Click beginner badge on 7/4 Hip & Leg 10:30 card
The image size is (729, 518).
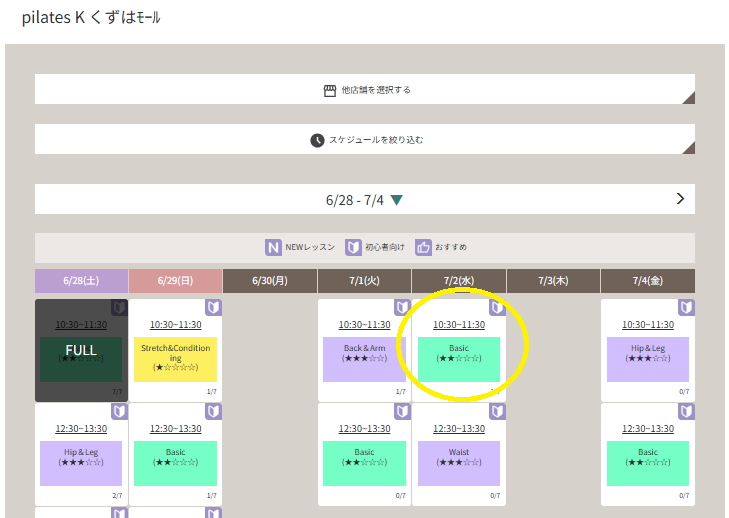(685, 308)
